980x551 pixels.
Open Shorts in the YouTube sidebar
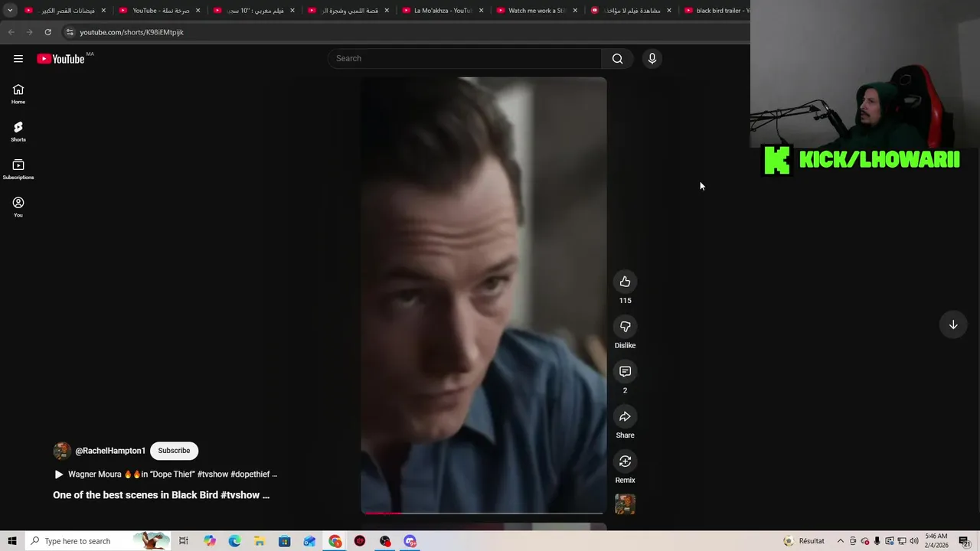tap(18, 132)
